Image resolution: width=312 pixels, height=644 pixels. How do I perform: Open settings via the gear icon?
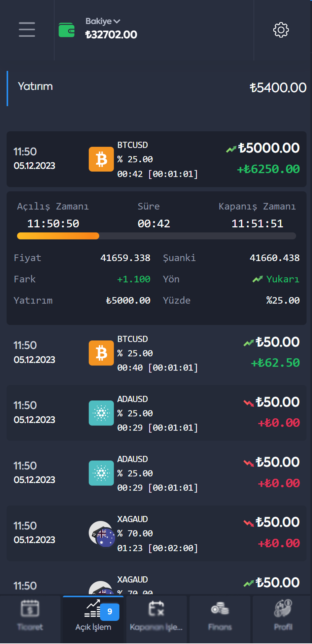(x=281, y=30)
